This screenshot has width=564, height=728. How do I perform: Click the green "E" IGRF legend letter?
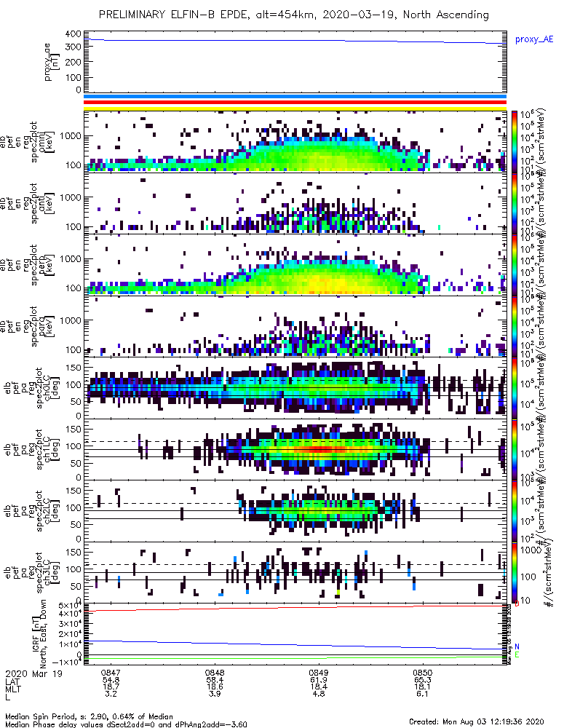tap(517, 654)
